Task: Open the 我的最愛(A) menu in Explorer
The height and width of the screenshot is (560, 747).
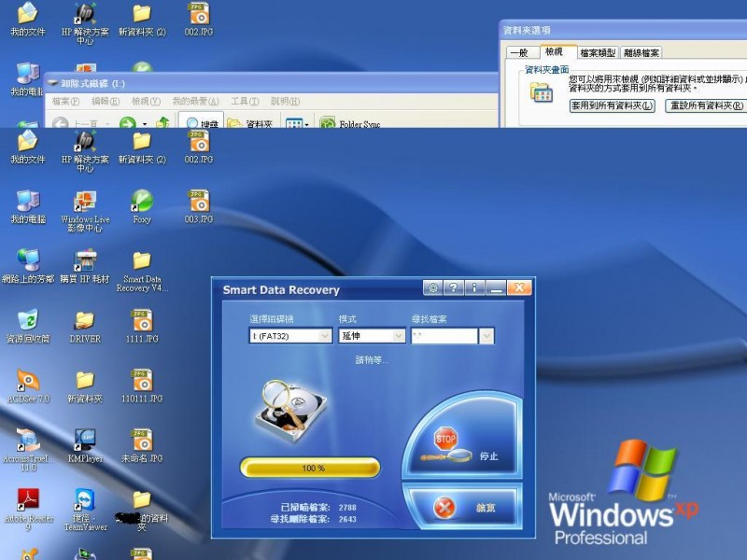Action: [196, 101]
